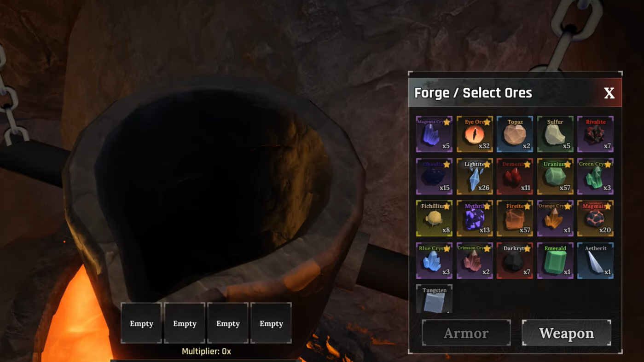Choose the Tungsten ore
Image resolution: width=644 pixels, height=362 pixels.
click(x=434, y=299)
